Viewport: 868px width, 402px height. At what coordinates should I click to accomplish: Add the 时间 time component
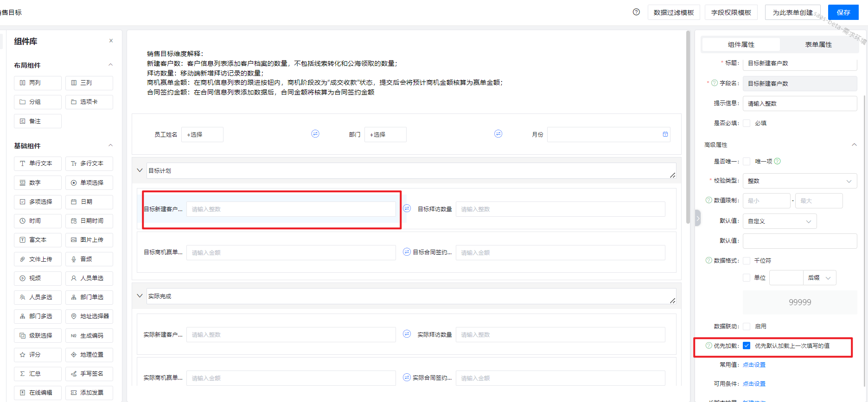point(38,221)
